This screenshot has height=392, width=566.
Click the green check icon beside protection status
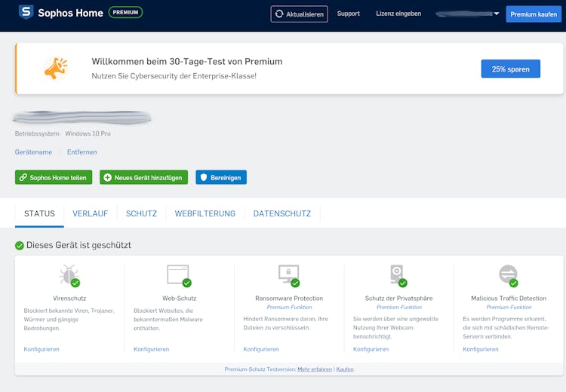click(x=20, y=245)
